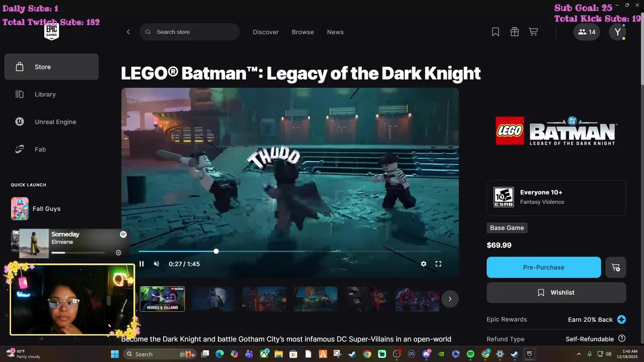Open File Explorer from taskbar
Screen dimensions: 644x362
pyautogui.click(x=279, y=354)
